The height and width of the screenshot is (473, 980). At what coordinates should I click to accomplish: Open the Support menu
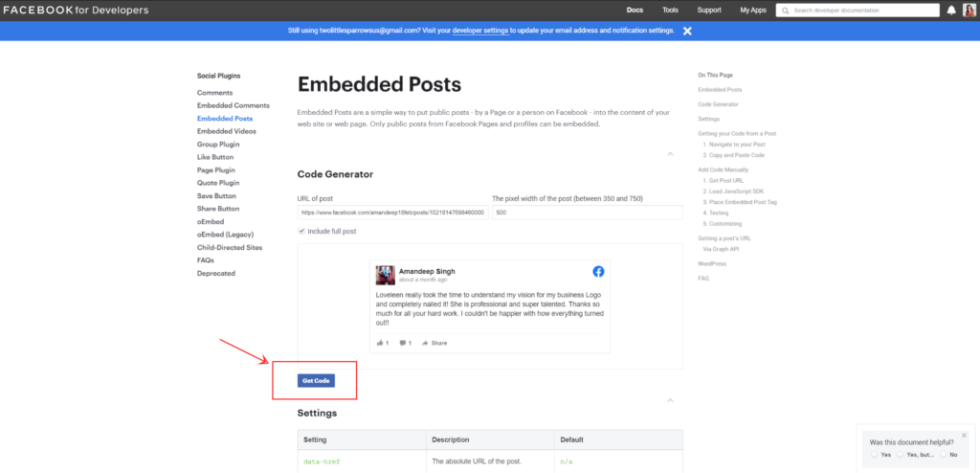(709, 10)
